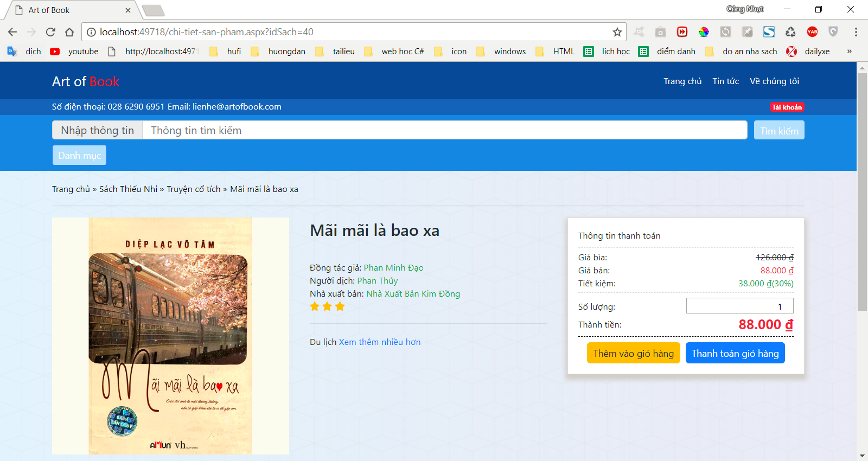
Task: Open the tailieu bookmark folder
Action: click(335, 52)
